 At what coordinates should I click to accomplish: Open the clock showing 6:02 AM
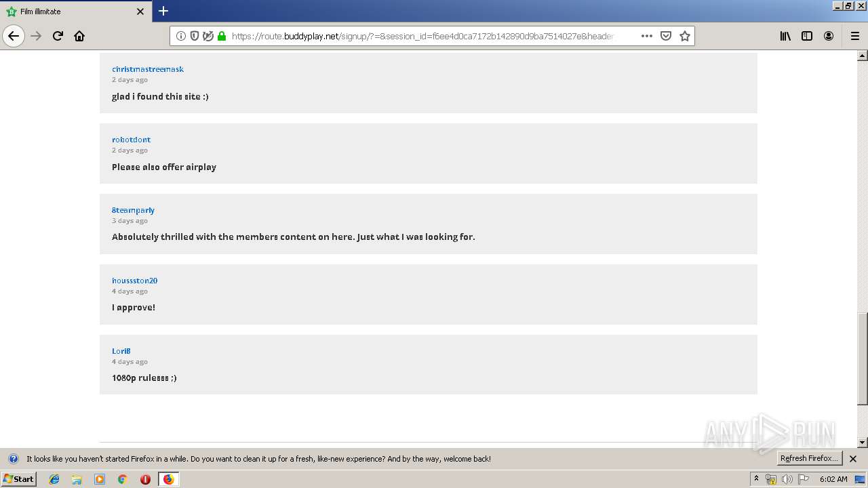(833, 479)
